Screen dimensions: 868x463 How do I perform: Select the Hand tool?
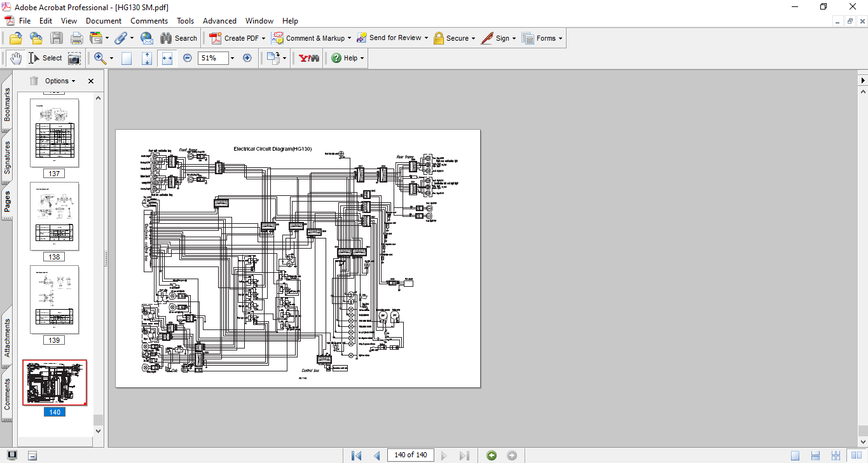[15, 58]
